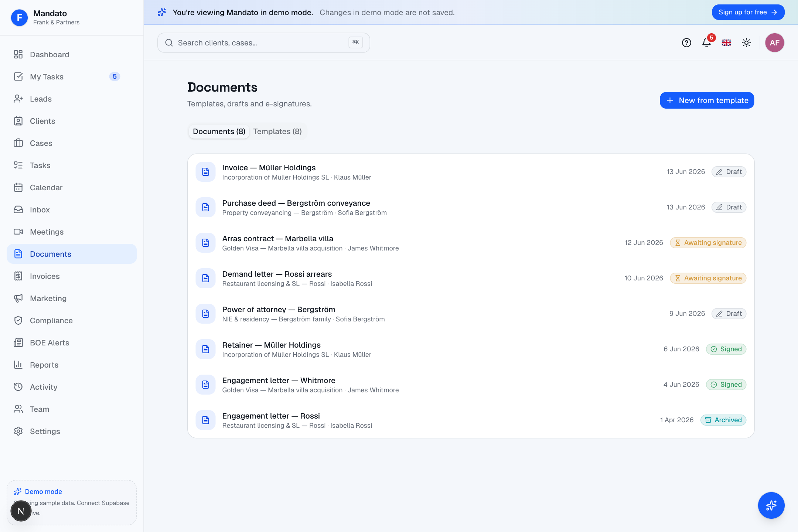Click the ⌘K shortcut badge in search

pos(356,42)
